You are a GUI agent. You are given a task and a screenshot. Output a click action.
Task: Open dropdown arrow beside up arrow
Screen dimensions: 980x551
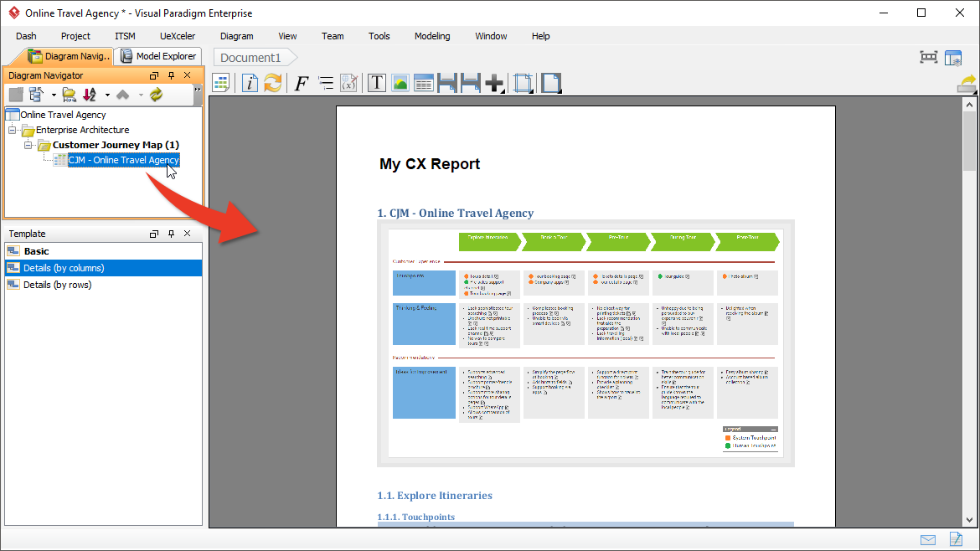141,95
